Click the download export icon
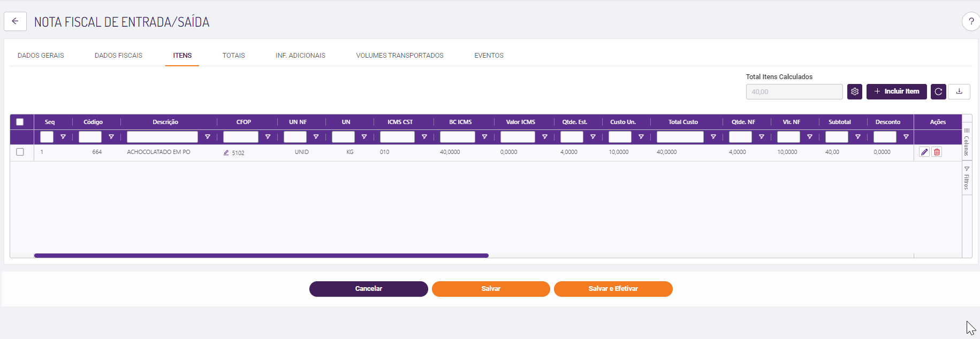The height and width of the screenshot is (339, 980). click(x=959, y=91)
